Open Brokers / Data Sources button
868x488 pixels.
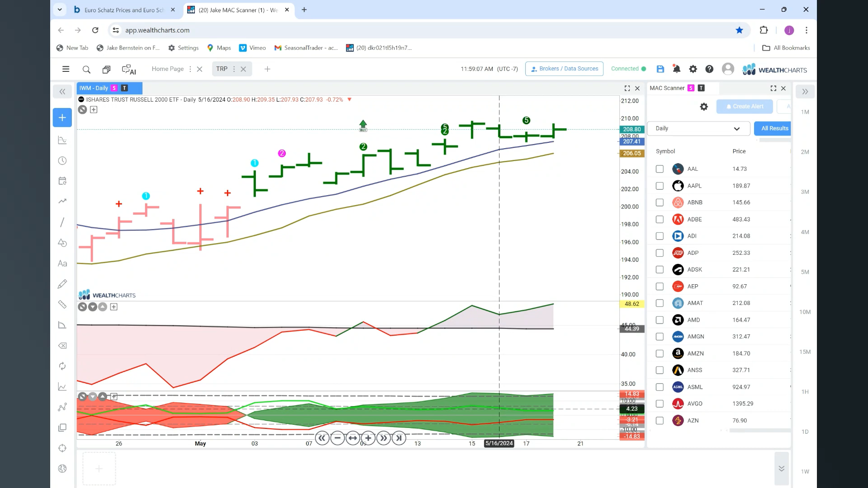(x=564, y=69)
